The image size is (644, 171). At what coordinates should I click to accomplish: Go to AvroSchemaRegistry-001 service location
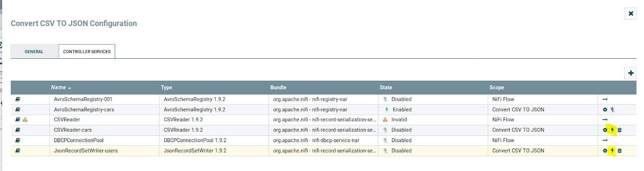pyautogui.click(x=605, y=99)
